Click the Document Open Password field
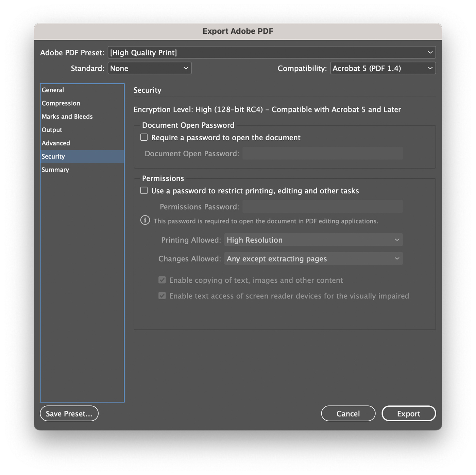476x475 pixels. pos(323,153)
